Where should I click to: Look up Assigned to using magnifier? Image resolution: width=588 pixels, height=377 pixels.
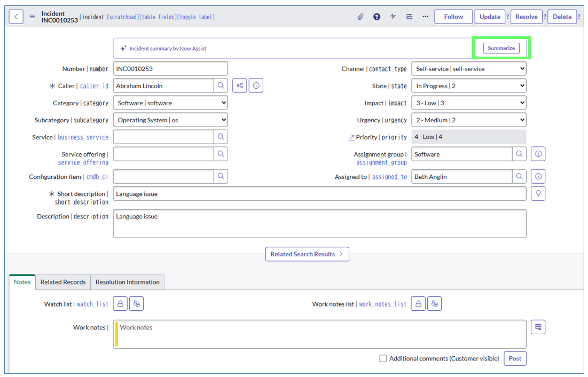pyautogui.click(x=520, y=176)
